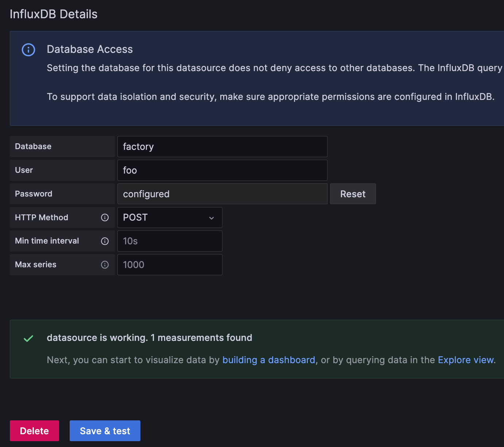This screenshot has width=504, height=447.
Task: Open the building a dashboard link
Action: [x=269, y=360]
